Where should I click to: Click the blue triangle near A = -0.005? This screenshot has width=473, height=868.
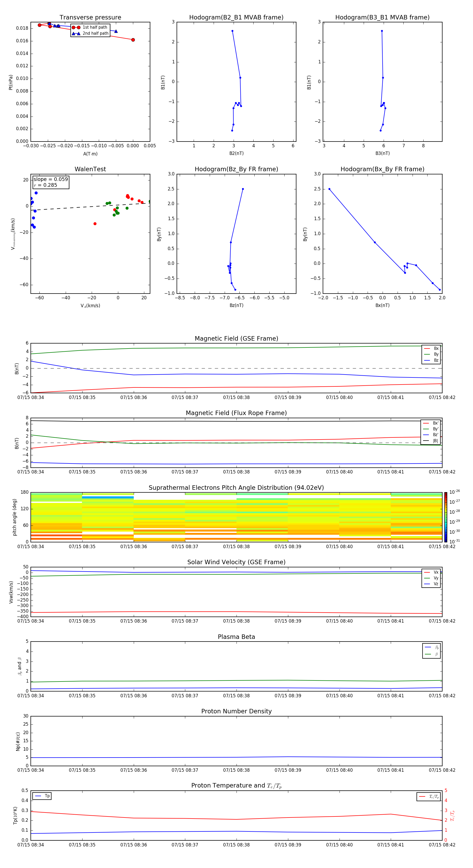pos(116,31)
